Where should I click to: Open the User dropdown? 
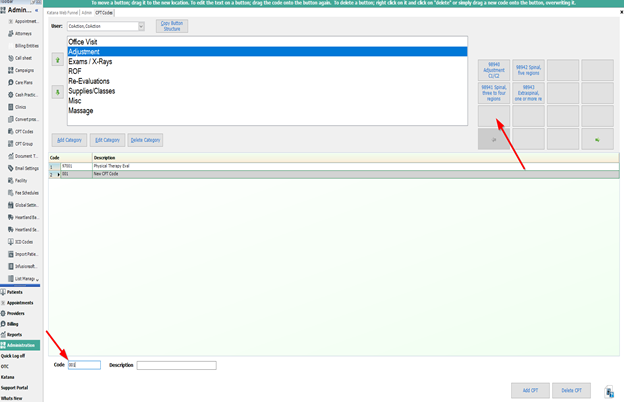tap(141, 26)
